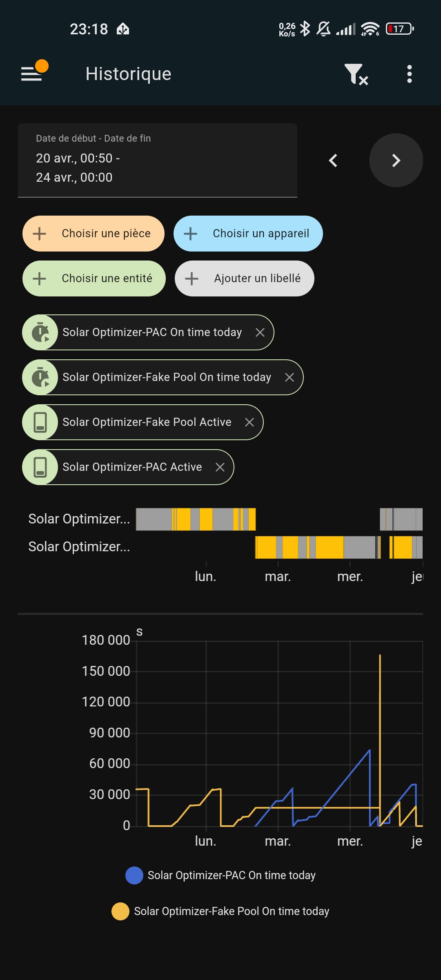Screen dimensions: 441x980
Task: Go to previous date range
Action: tap(333, 160)
